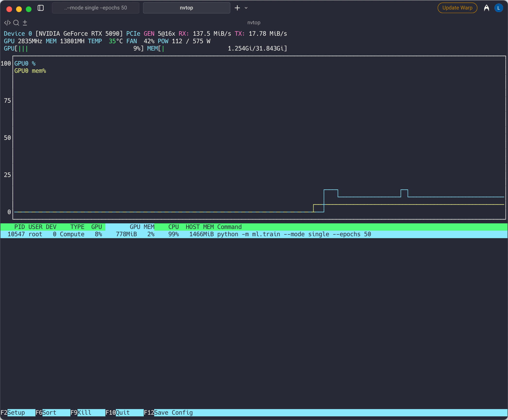
Task: Click the MEM 13801MH clock reading
Action: coord(65,41)
